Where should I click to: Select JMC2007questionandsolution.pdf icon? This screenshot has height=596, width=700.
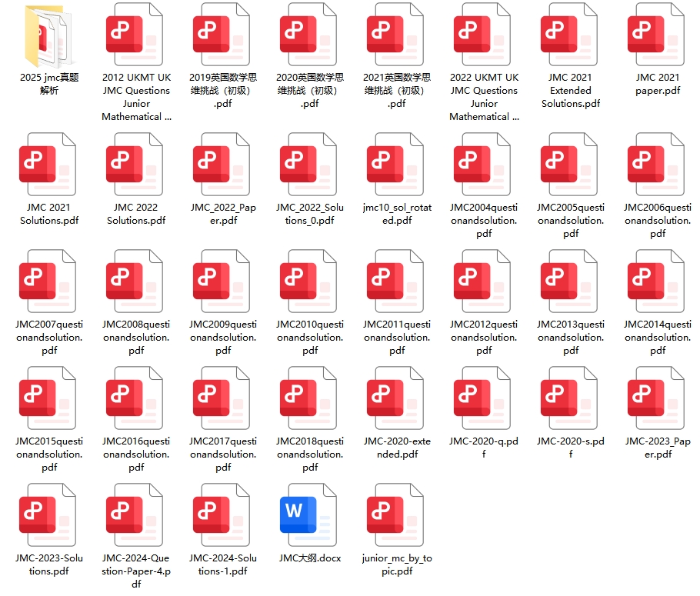tap(48, 281)
